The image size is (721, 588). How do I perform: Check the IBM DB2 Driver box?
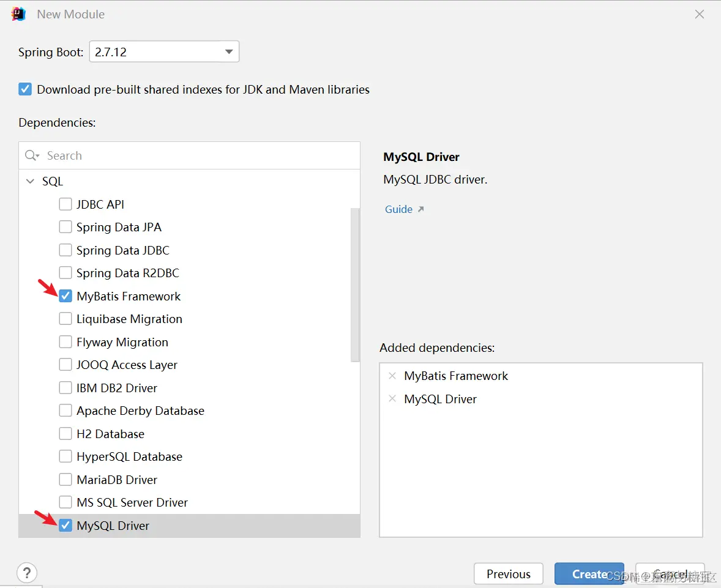65,388
